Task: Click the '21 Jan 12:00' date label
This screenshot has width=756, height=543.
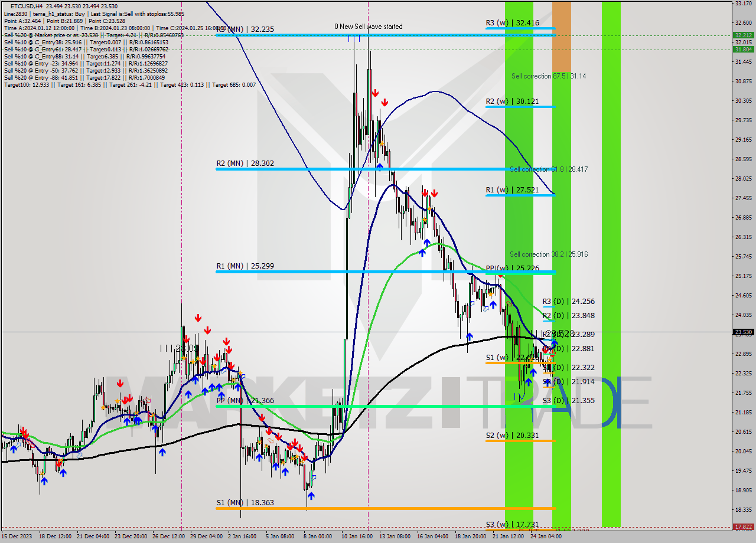Action: [x=508, y=537]
